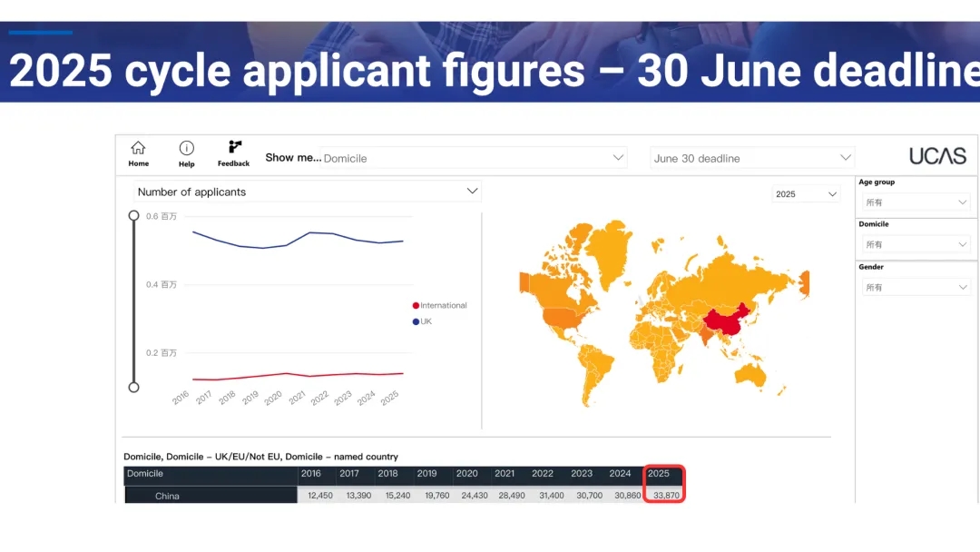
Task: Click the Home icon
Action: pyautogui.click(x=138, y=148)
